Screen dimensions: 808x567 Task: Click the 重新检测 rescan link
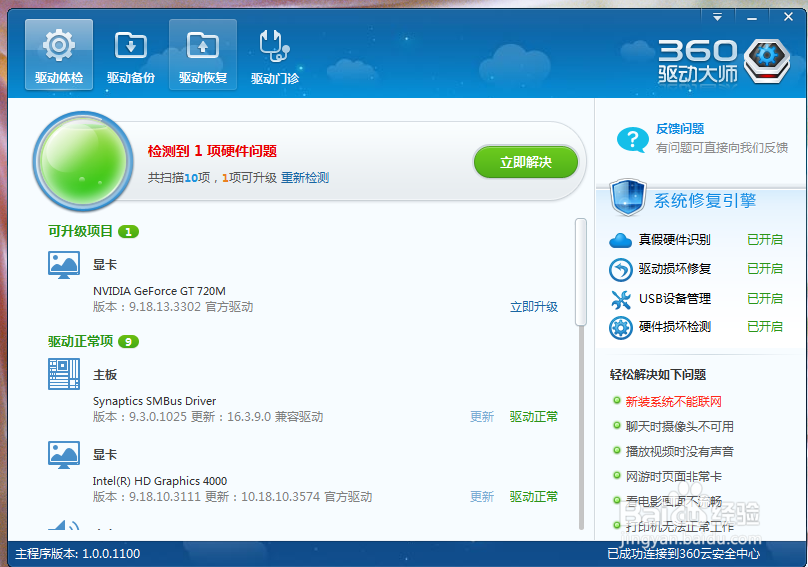(x=305, y=178)
